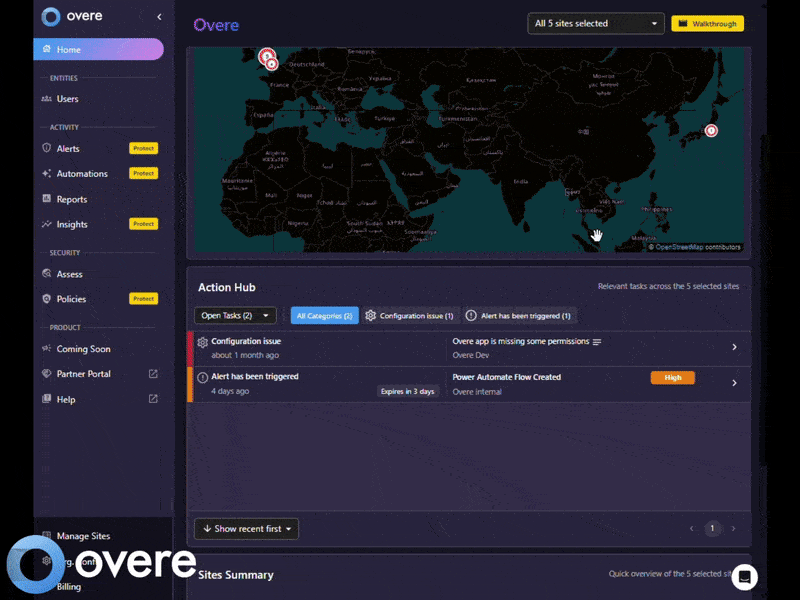The width and height of the screenshot is (800, 600).
Task: Click the Protect badge beside Alerts
Action: click(x=143, y=148)
